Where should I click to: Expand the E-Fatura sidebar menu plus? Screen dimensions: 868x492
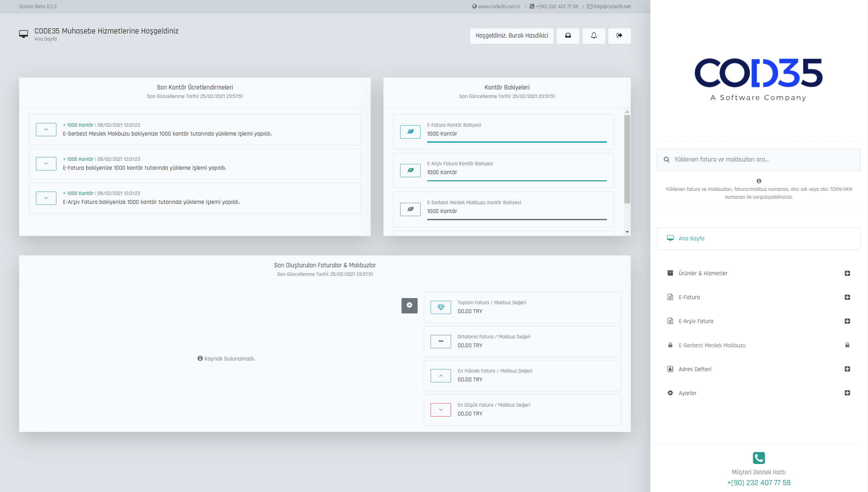[x=847, y=297]
